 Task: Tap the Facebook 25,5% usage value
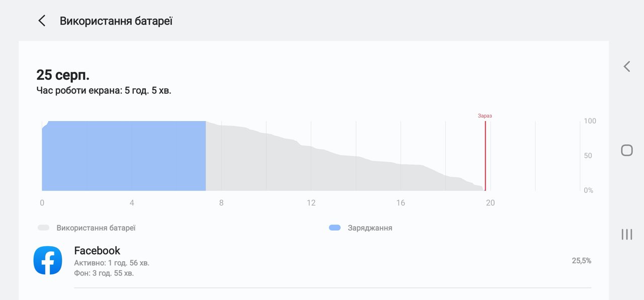point(582,261)
